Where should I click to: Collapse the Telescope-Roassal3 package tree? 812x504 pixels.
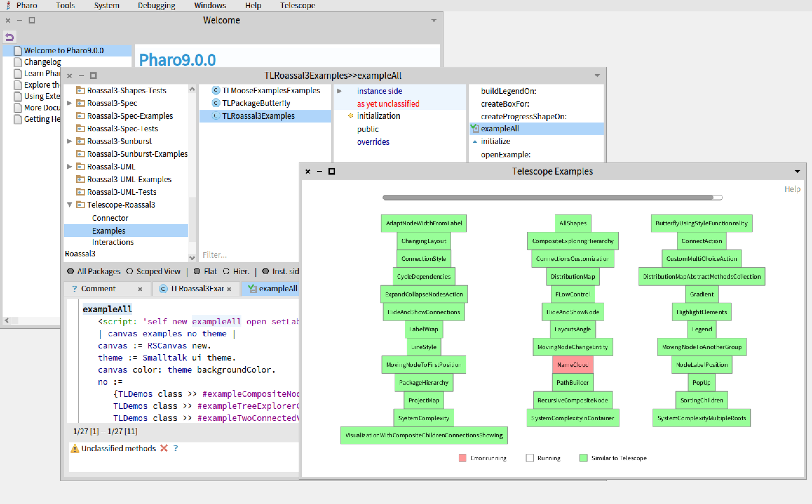69,205
